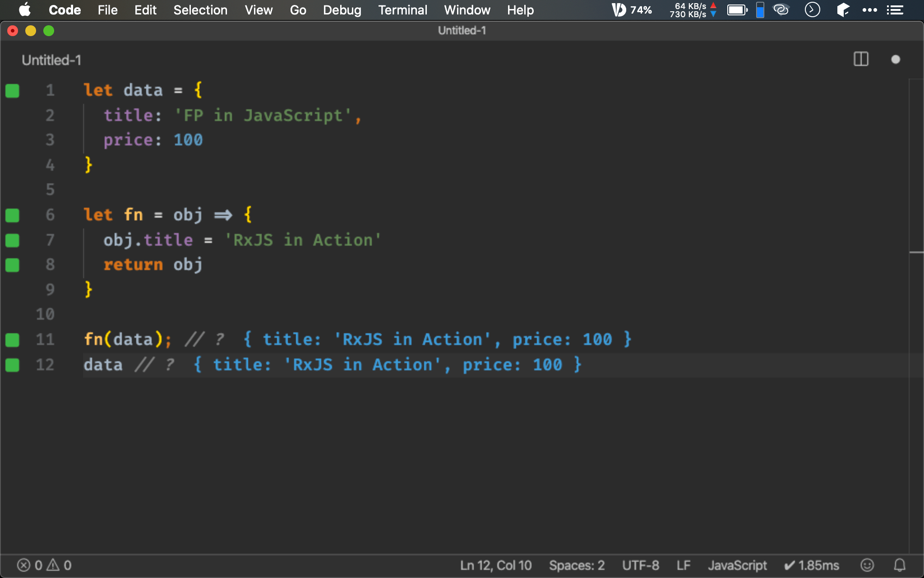
Task: Open the macOS Notification Center list icon
Action: (x=895, y=10)
